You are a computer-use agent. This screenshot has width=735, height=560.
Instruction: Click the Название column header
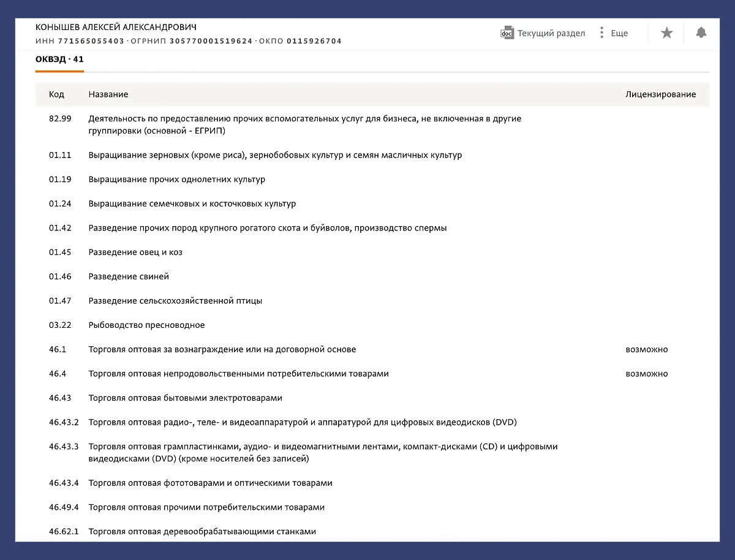108,94
